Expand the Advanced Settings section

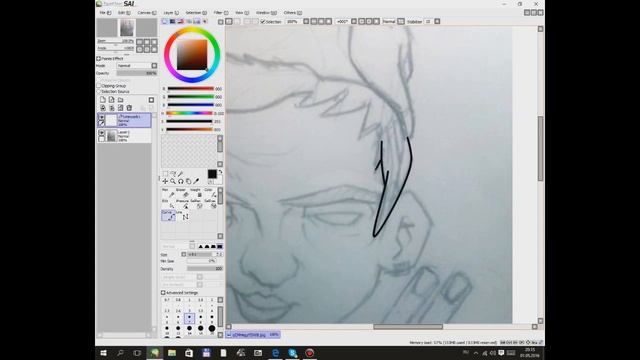163,293
